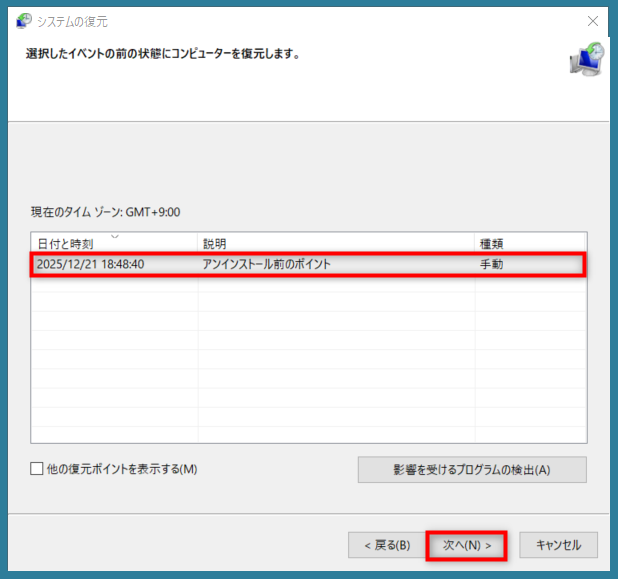
Task: Click the restore computer graphic icon
Action: coord(587,60)
